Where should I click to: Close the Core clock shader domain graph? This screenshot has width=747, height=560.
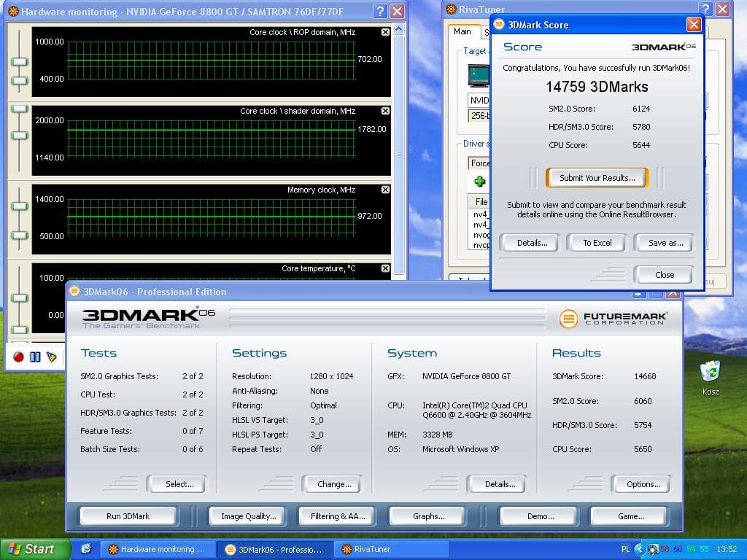coord(385,111)
